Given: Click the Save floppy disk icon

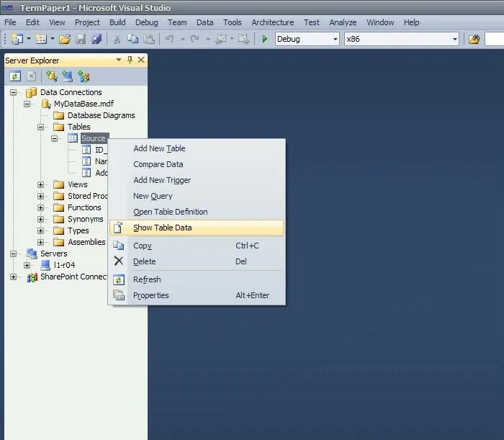Looking at the screenshot, I should coord(81,39).
